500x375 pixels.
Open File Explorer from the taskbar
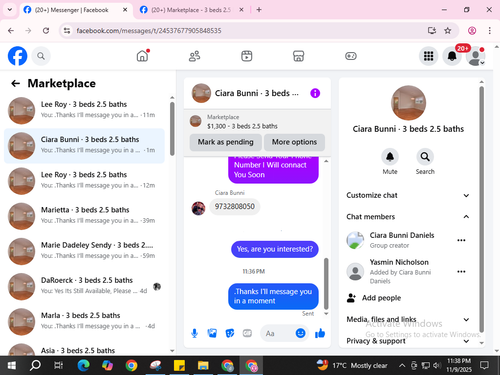point(203,366)
